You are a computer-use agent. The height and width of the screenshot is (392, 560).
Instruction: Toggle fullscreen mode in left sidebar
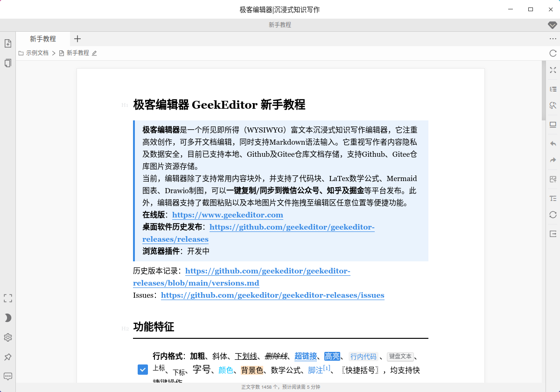coord(8,298)
